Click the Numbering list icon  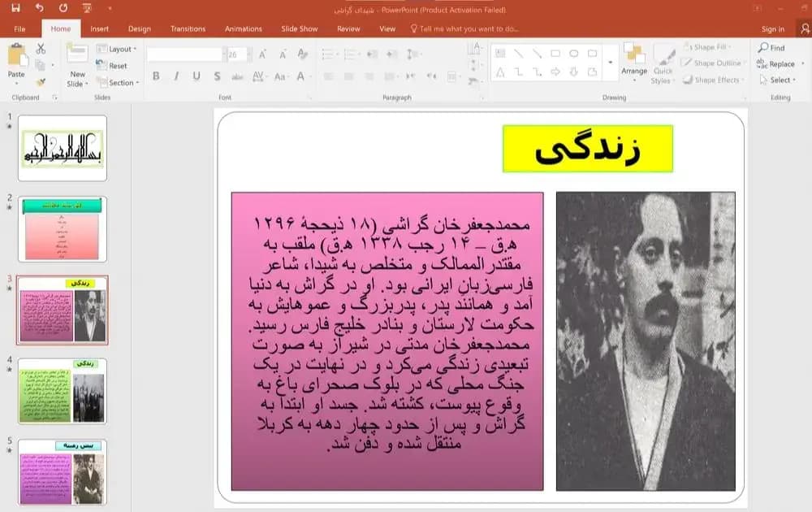point(350,54)
